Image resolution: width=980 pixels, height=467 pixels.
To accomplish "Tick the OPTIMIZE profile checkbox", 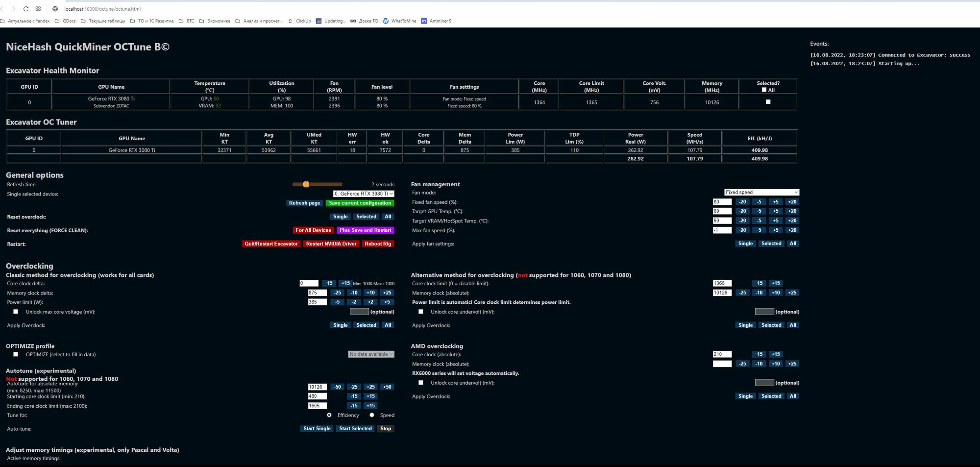I will (x=16, y=354).
